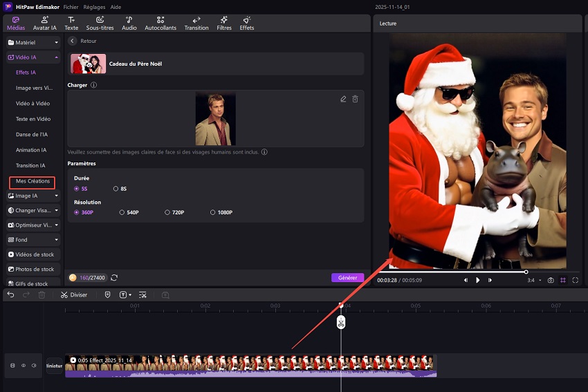Enter fullscreen preview

pos(576,280)
